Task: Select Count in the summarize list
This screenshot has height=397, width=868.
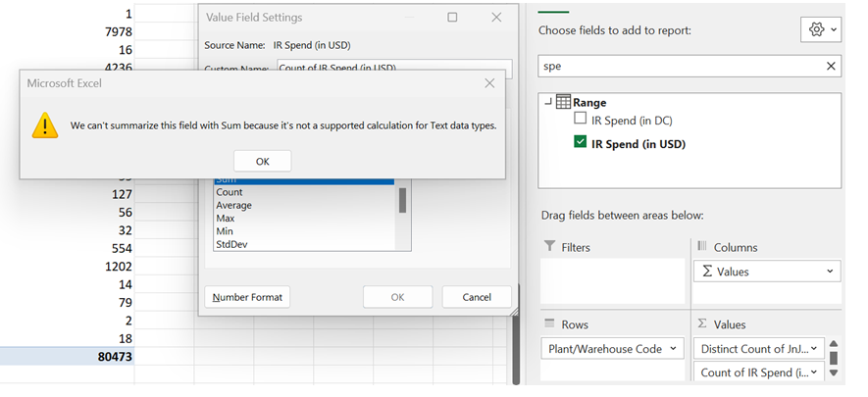Action: pyautogui.click(x=304, y=192)
